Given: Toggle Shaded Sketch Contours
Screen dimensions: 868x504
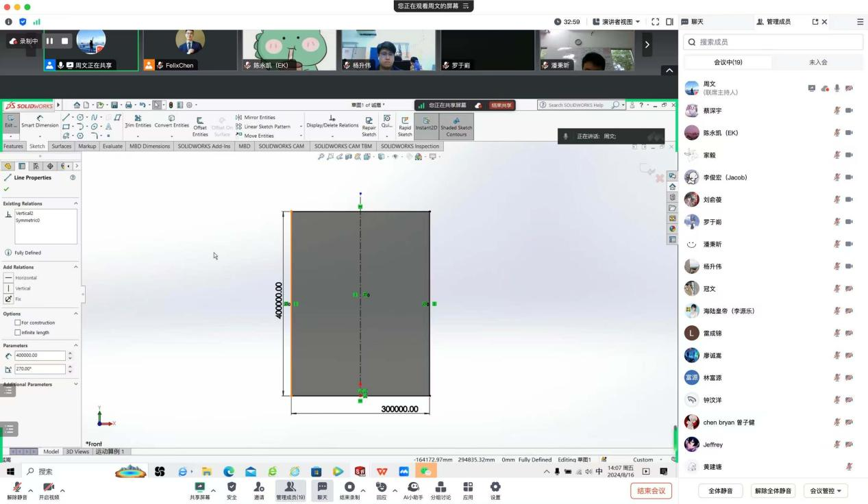Looking at the screenshot, I should 456,126.
